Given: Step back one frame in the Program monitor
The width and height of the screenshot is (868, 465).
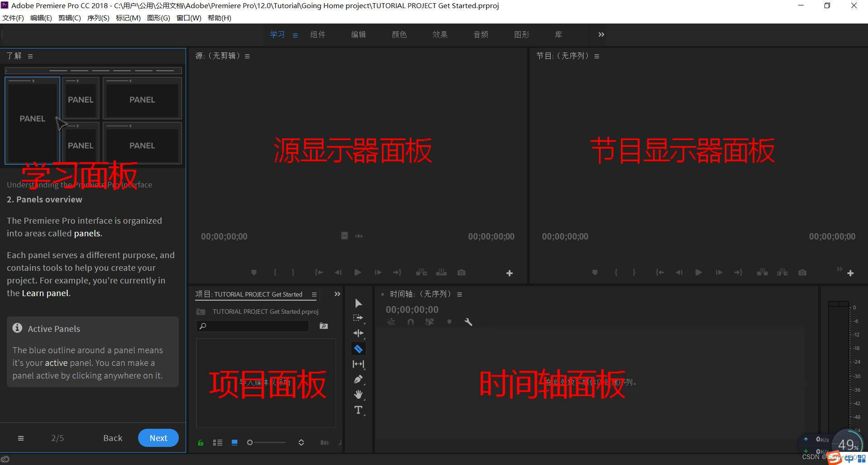Looking at the screenshot, I should 679,273.
